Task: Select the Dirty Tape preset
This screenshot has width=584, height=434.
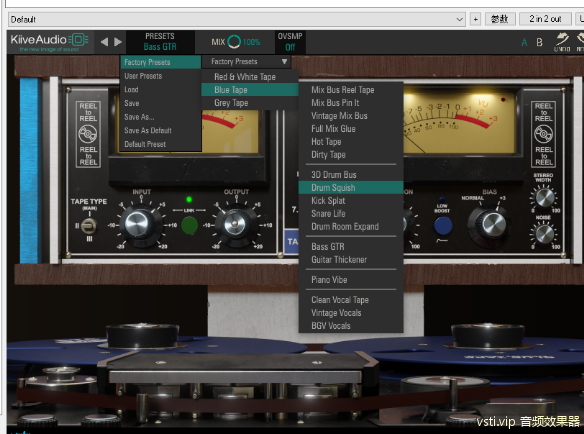Action: [x=351, y=155]
